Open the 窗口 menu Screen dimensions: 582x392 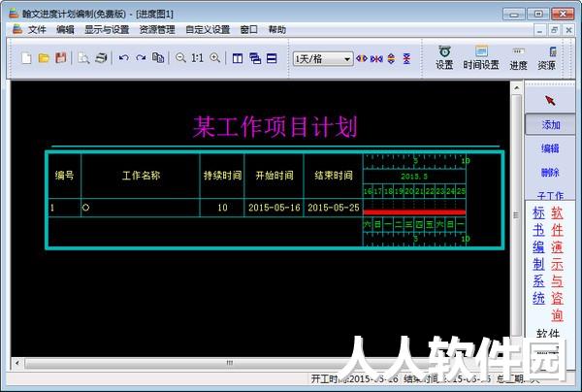[x=249, y=30]
